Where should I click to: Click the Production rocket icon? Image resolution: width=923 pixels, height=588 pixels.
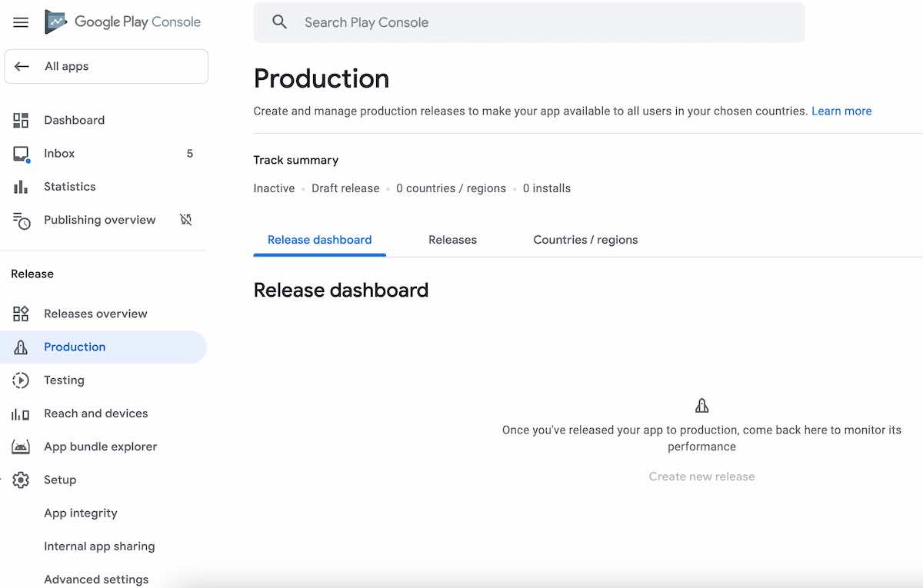point(20,347)
